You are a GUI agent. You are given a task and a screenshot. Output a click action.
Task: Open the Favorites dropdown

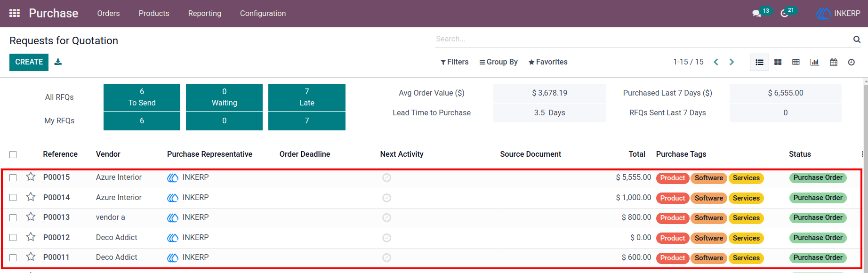coord(548,62)
